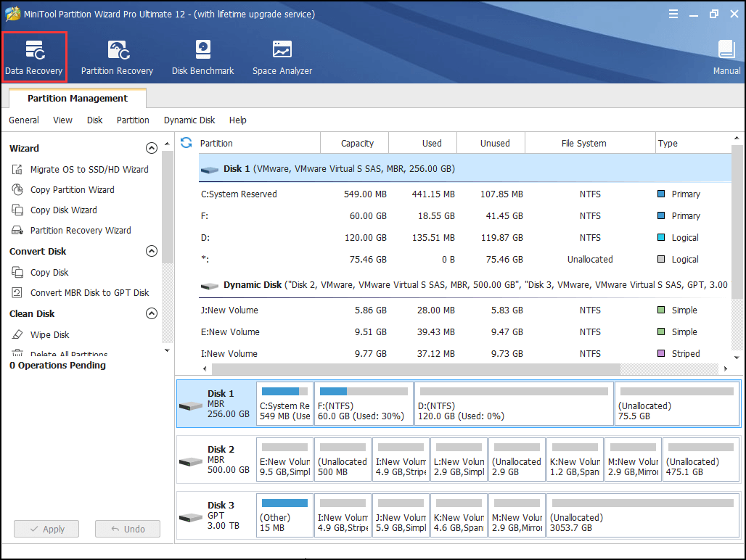Start the Copy Partition Wizard

pyautogui.click(x=63, y=189)
